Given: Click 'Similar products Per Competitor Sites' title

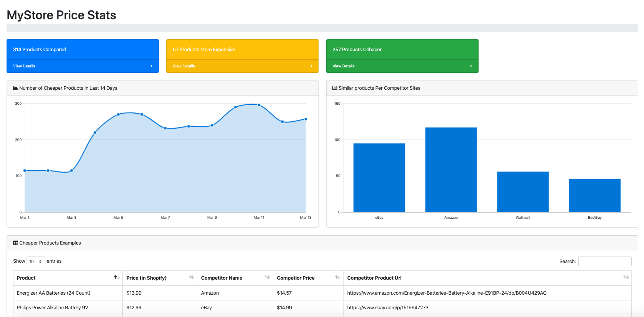Looking at the screenshot, I should [379, 88].
